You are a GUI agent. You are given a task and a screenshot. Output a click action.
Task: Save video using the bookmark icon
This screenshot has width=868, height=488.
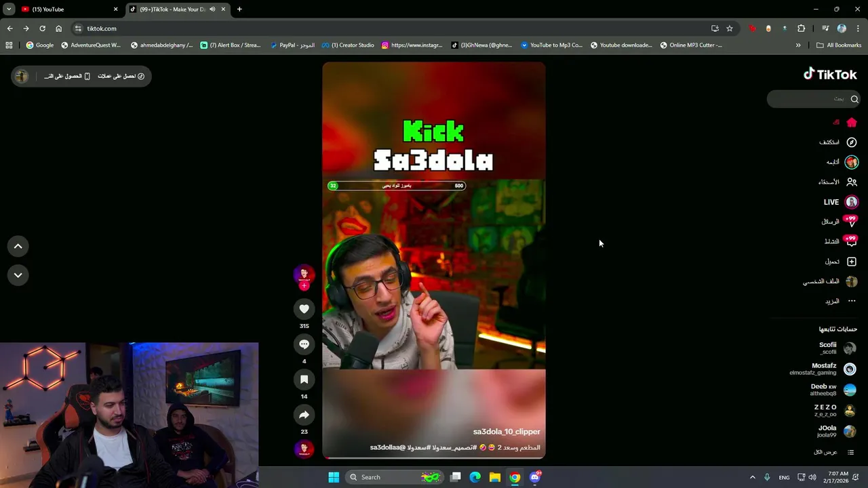point(304,380)
